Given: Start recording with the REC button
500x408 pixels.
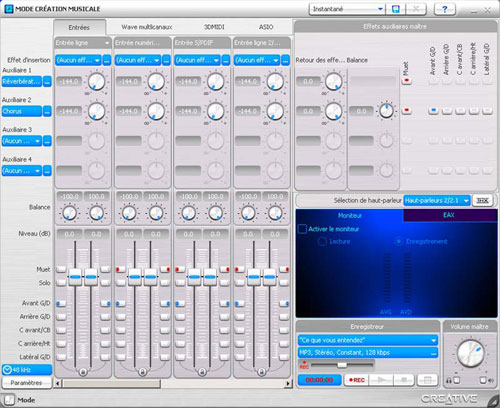Looking at the screenshot, I should (356, 380).
